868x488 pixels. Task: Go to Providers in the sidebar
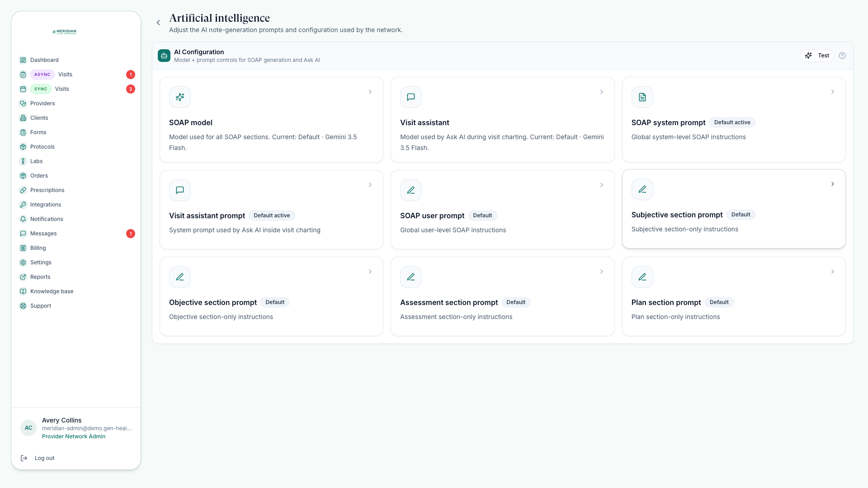(x=76, y=103)
